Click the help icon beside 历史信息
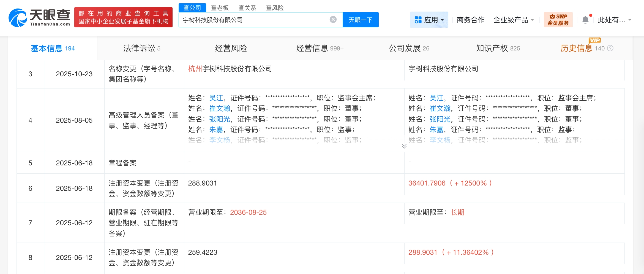 610,48
